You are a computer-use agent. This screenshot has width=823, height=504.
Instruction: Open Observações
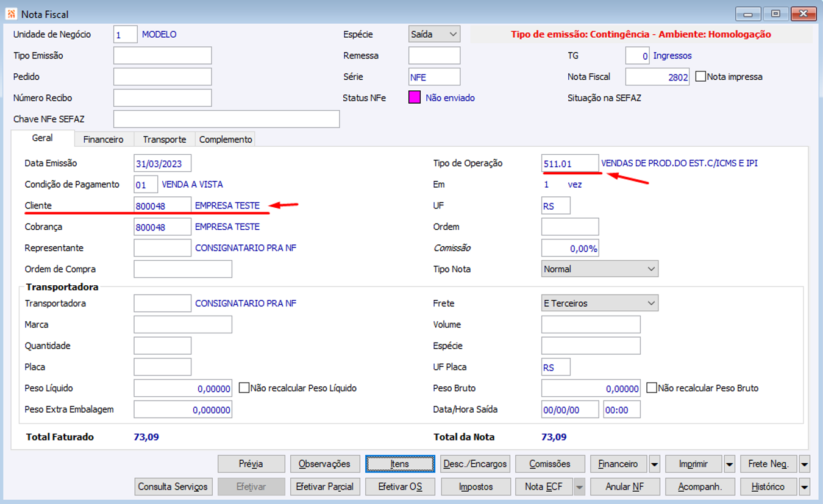324,464
